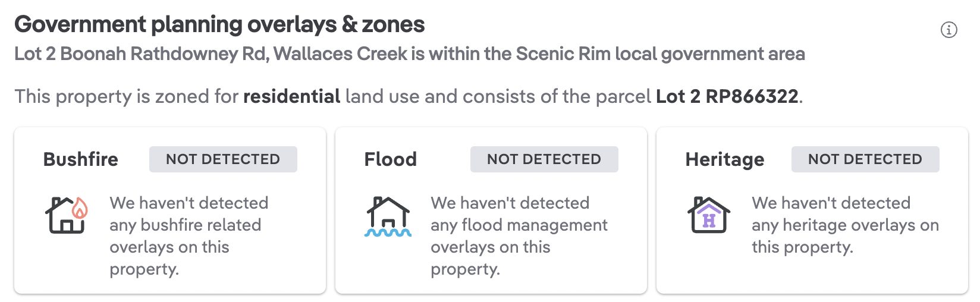This screenshot has width=980, height=302.
Task: Click the bushfire related overlays description
Action: point(189,236)
